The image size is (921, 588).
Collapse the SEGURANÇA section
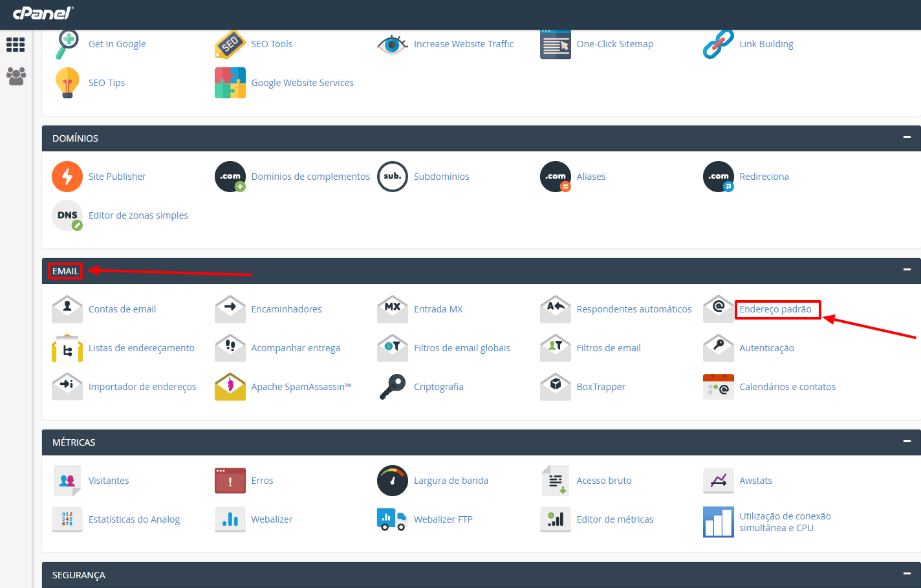[907, 574]
